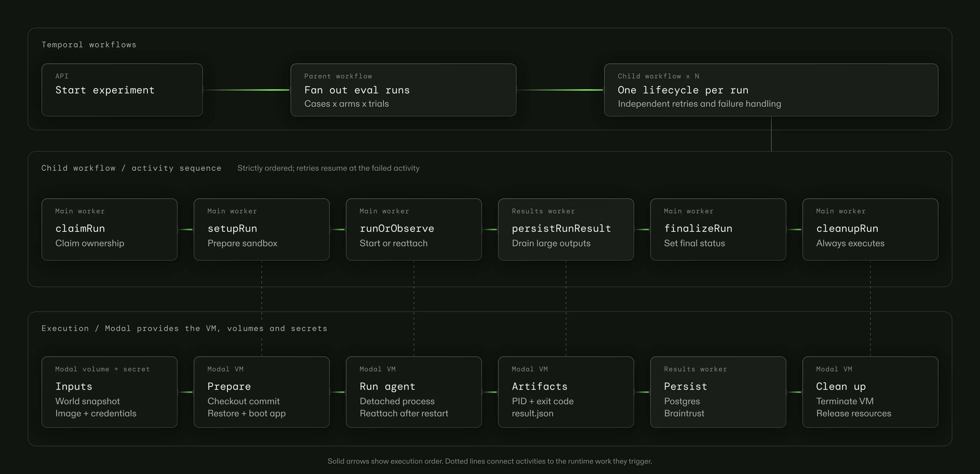Viewport: 980px width, 474px height.
Task: Select the 'Always executes' description
Action: [x=850, y=243]
